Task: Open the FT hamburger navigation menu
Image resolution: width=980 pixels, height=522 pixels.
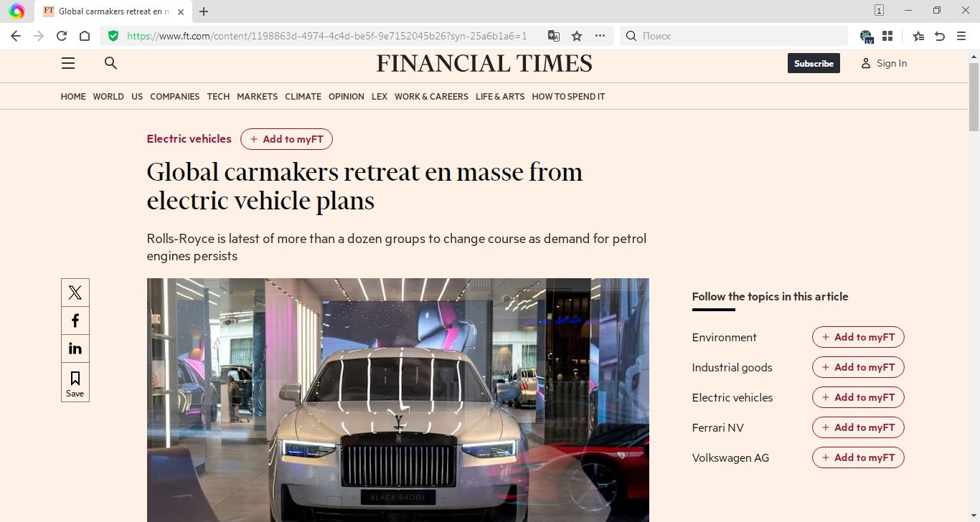Action: (x=68, y=63)
